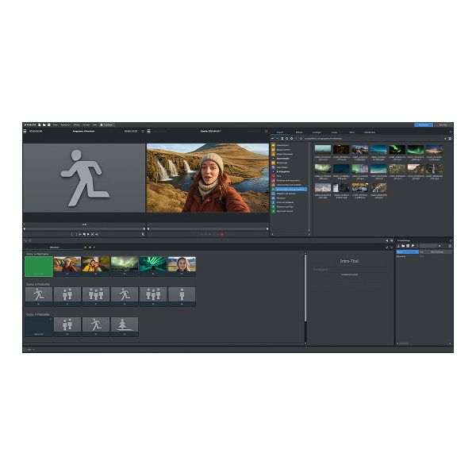Select the highlighted blue category in the media tree
Screen dimensions: 476x476
pos(290,189)
